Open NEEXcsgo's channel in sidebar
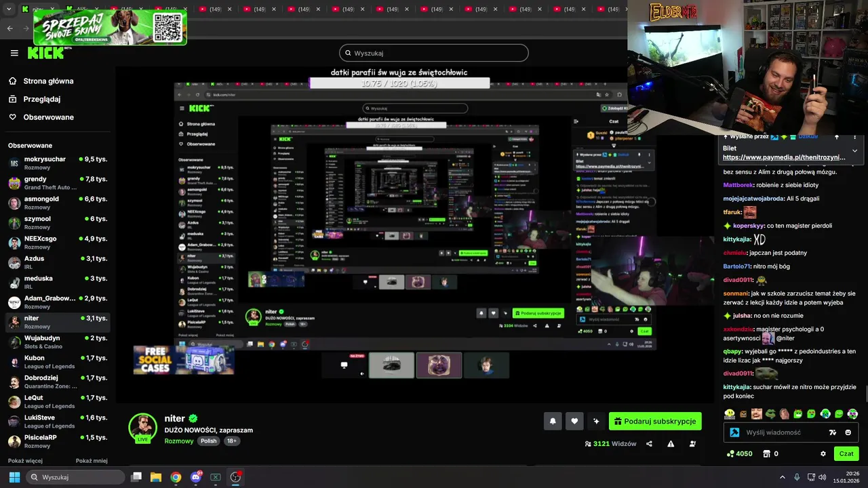868x488 pixels. 58,243
